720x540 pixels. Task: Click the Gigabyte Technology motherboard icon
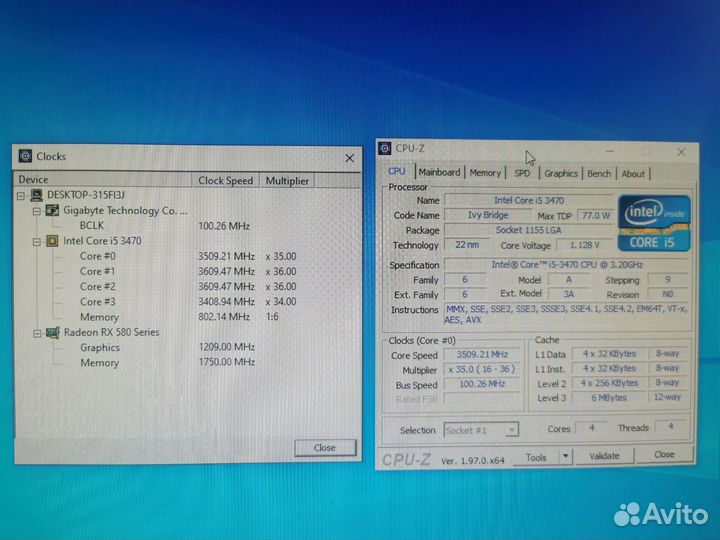52,211
